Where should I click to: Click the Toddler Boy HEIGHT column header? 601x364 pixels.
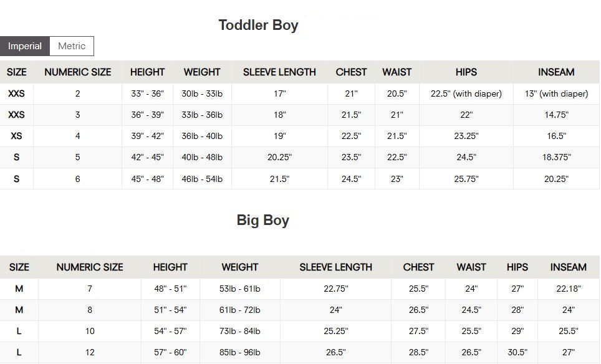[147, 72]
